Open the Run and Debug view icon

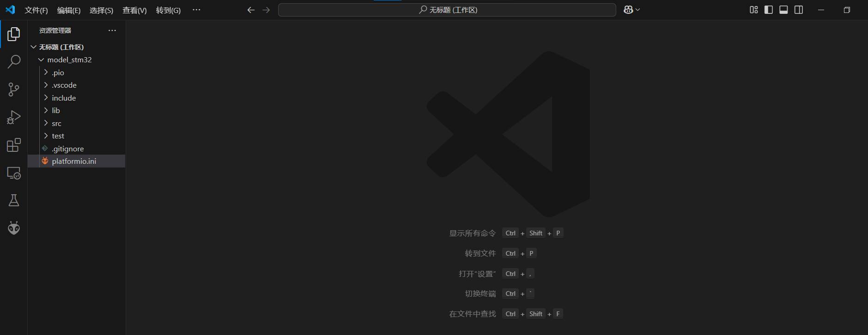[14, 117]
